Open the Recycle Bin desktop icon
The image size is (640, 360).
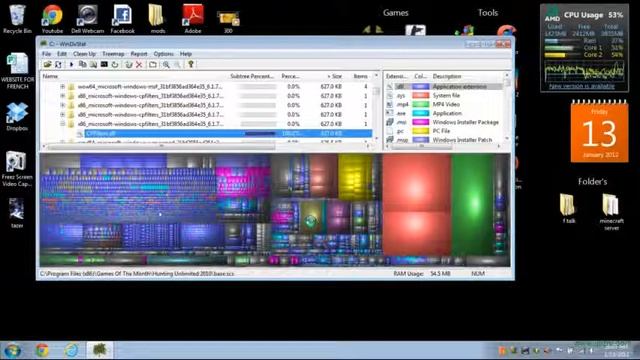pos(17,19)
